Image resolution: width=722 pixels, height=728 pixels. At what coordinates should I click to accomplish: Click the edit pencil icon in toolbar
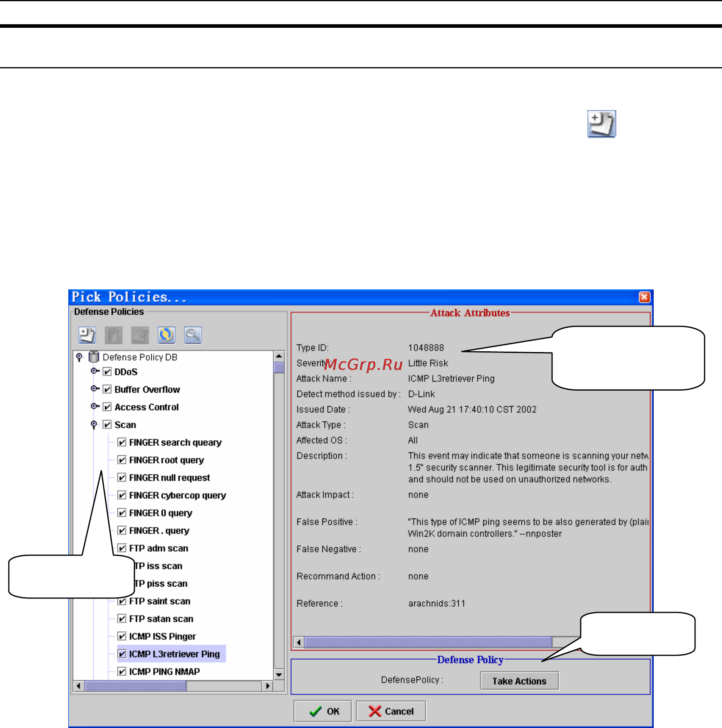[140, 335]
